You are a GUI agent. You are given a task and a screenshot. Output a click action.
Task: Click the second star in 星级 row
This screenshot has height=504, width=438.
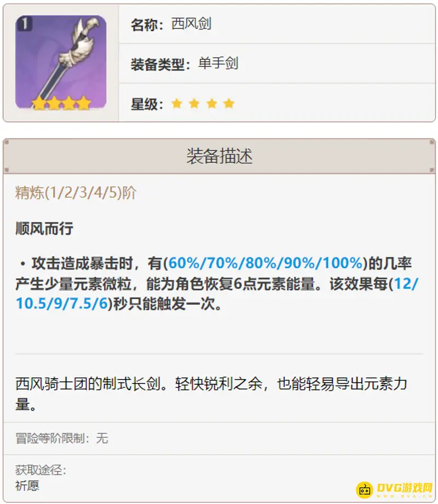[194, 104]
